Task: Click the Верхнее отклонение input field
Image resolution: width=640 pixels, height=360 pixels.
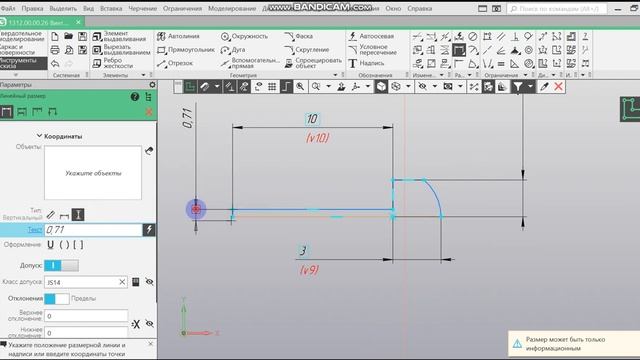Action: click(86, 316)
